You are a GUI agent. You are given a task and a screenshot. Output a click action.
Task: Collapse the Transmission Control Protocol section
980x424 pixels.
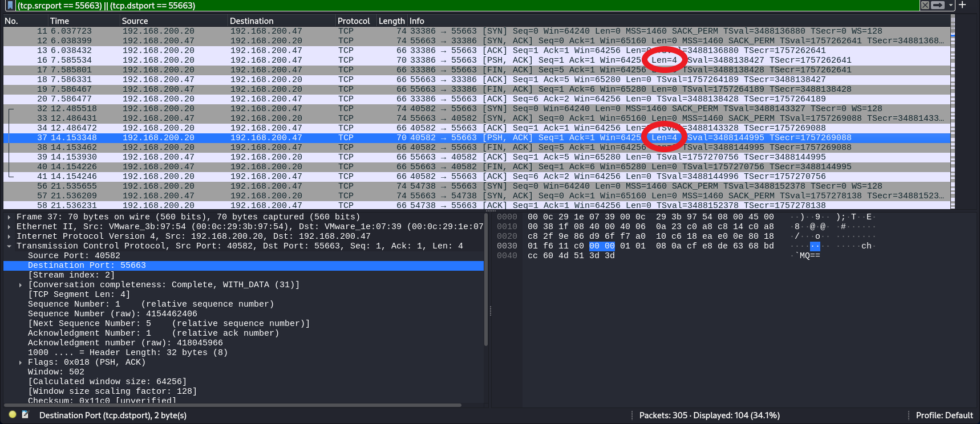9,246
